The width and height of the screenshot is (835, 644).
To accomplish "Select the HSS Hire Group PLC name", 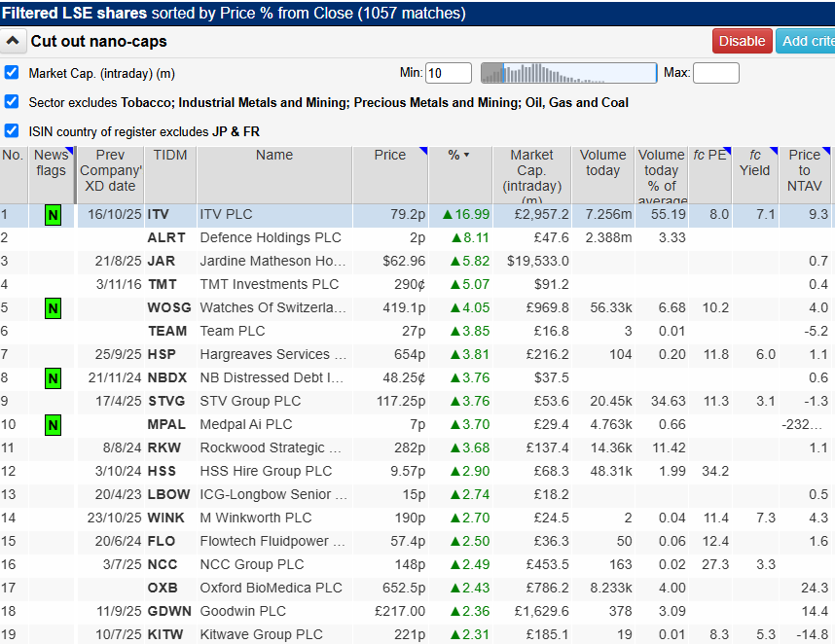I will point(274,472).
